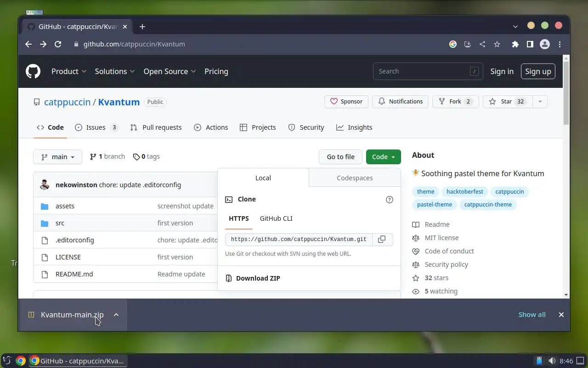Open the main branch selector dropdown
The height and width of the screenshot is (368, 588).
click(x=57, y=157)
